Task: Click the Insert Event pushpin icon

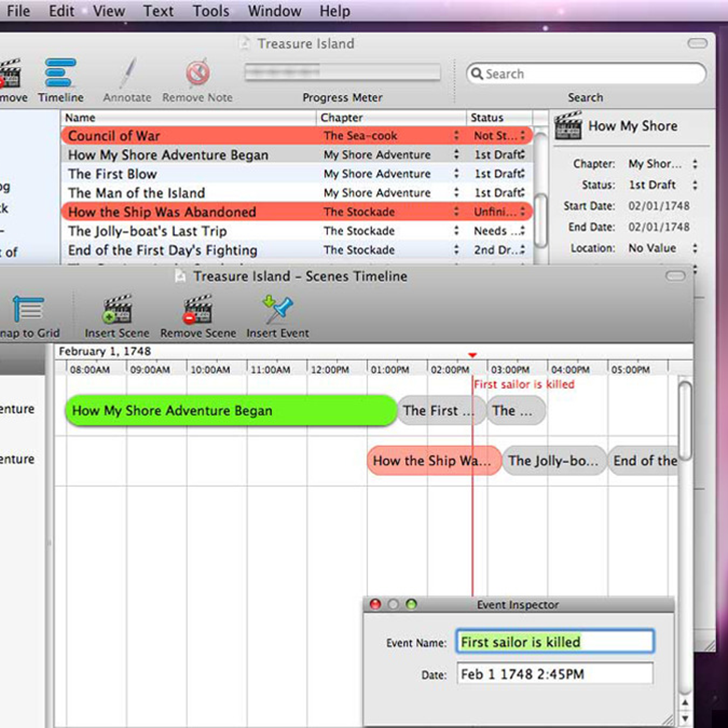Action: (278, 308)
